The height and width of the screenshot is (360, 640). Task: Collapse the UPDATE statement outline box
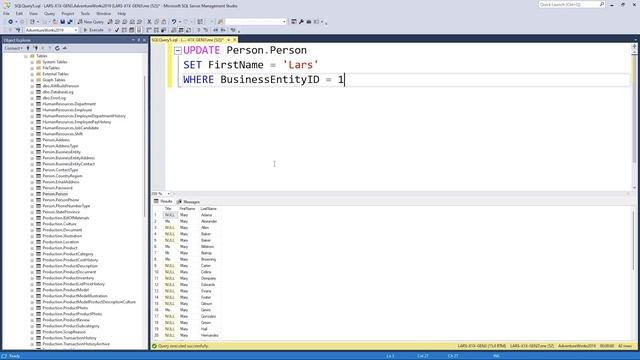click(178, 51)
